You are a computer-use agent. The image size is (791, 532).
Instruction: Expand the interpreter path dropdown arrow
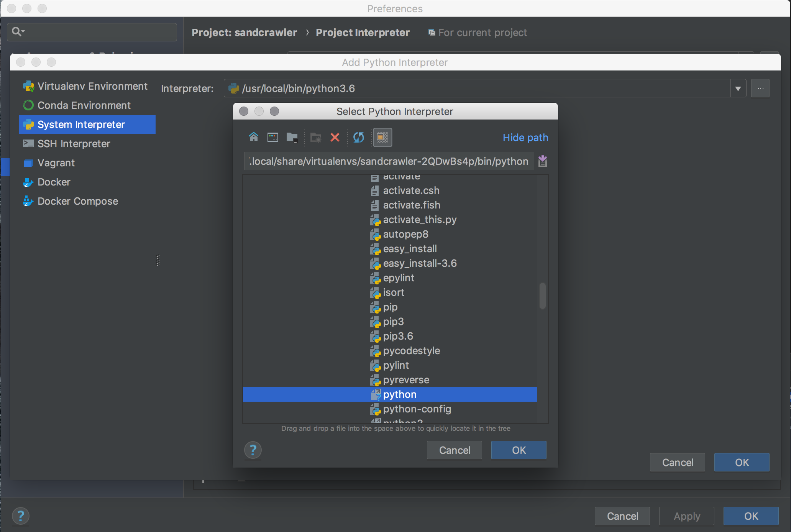(739, 88)
